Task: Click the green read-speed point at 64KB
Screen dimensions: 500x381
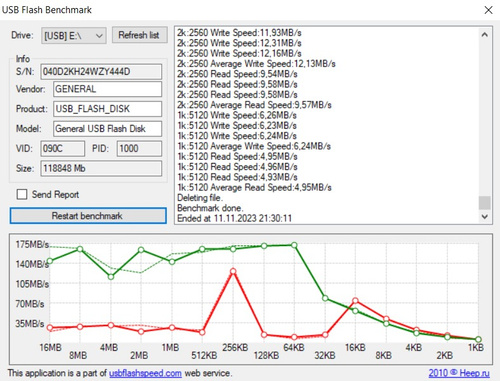Action: [x=294, y=245]
